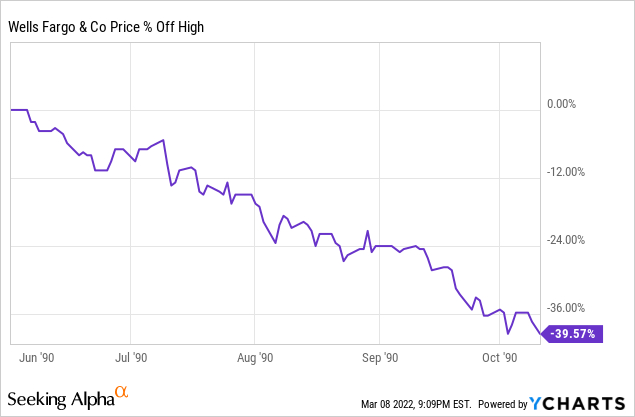635x417 pixels.
Task: Click the -24.00% y-axis label
Action: click(x=567, y=241)
